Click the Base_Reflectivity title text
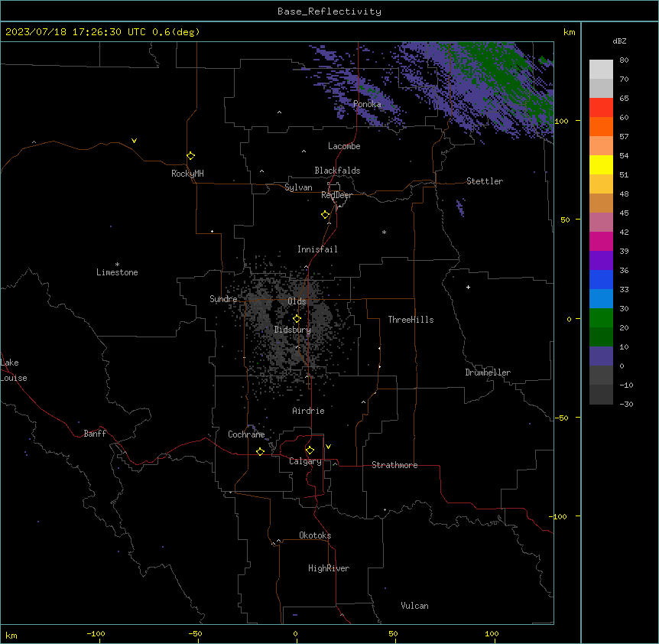This screenshot has height=644, width=659. (329, 11)
